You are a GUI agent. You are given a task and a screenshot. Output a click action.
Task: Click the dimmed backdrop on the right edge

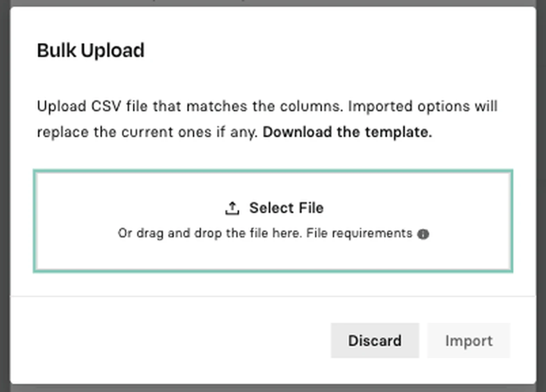[541, 195]
